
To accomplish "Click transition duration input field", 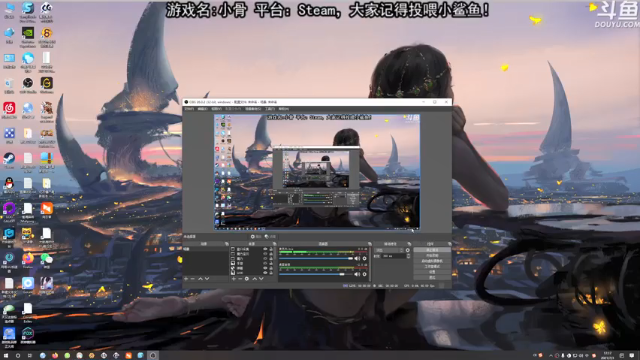I will point(394,256).
